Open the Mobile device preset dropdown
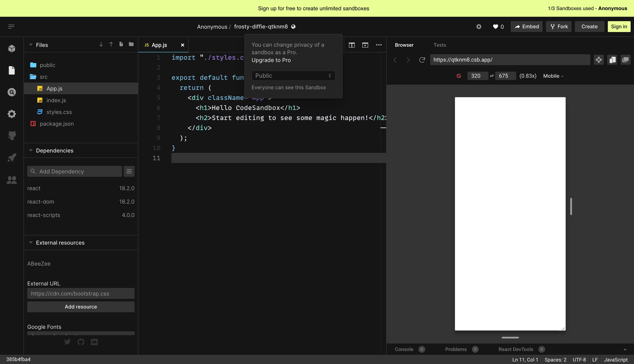The height and width of the screenshot is (364, 634). coord(553,76)
